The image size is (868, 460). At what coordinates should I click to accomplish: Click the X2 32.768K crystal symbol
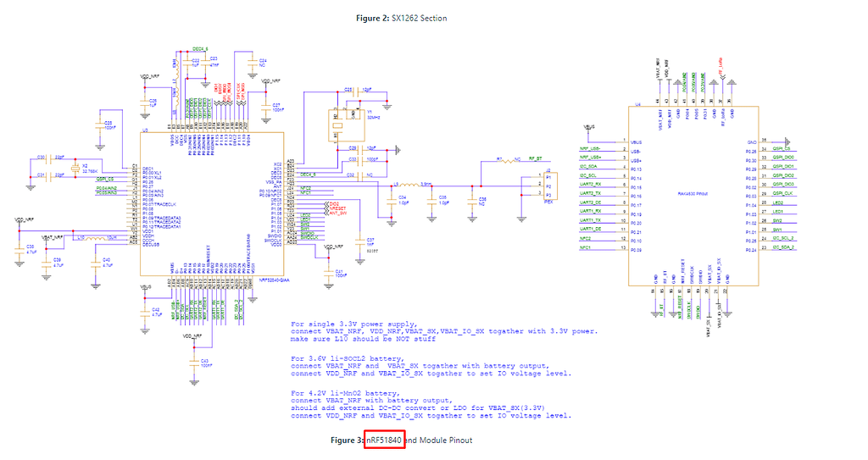pyautogui.click(x=76, y=170)
